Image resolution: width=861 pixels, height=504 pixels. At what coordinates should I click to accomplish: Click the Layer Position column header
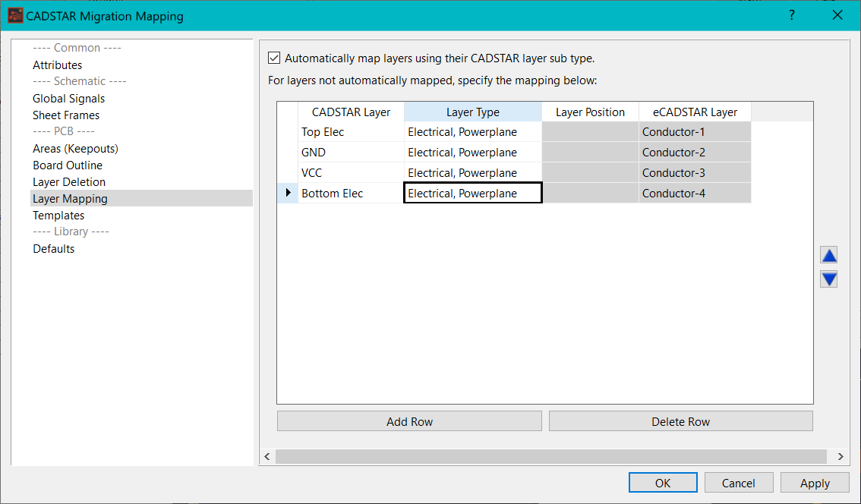click(x=590, y=112)
